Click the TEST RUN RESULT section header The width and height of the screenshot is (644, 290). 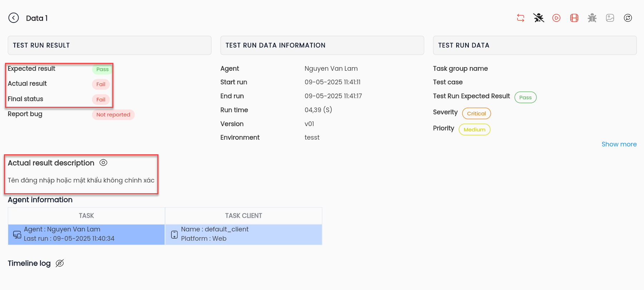click(x=109, y=45)
